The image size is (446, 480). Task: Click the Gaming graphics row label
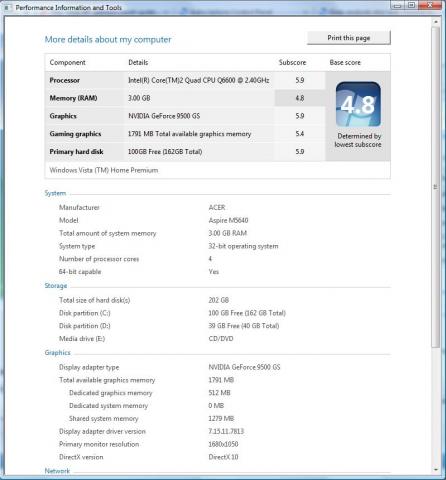point(75,134)
